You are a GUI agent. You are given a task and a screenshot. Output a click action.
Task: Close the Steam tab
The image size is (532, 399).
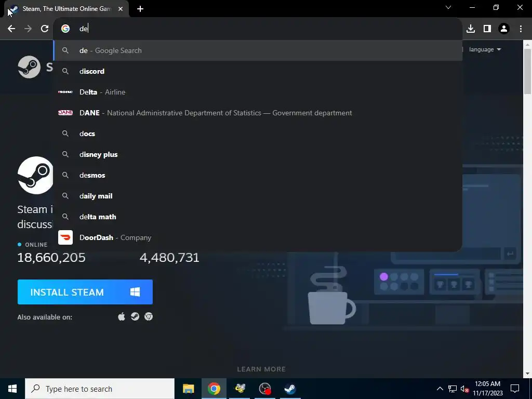[121, 9]
